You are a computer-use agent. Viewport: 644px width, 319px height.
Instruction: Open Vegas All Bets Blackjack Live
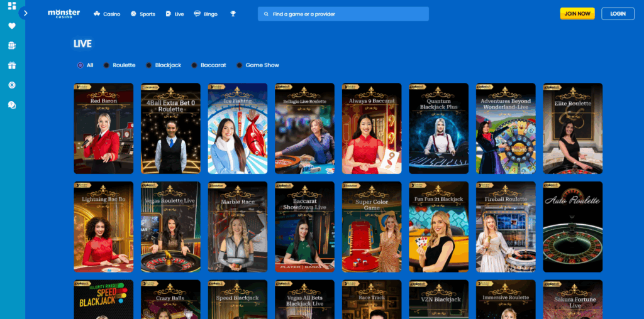point(305,300)
